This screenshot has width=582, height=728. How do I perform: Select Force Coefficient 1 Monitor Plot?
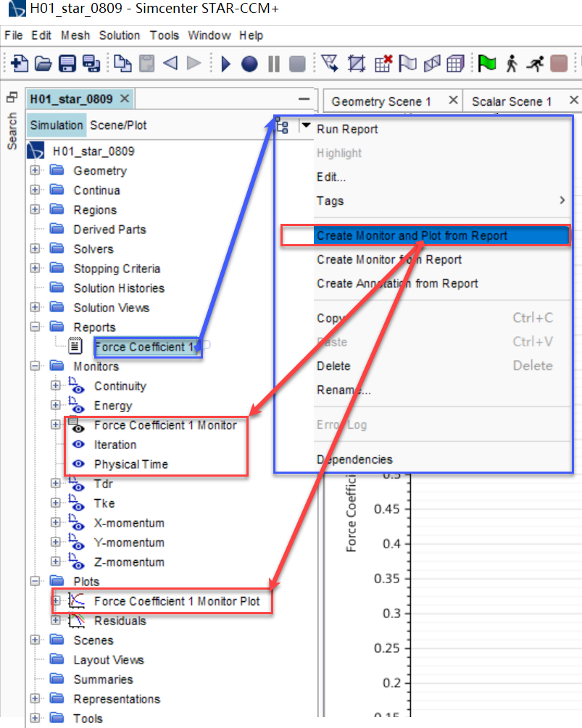[177, 601]
